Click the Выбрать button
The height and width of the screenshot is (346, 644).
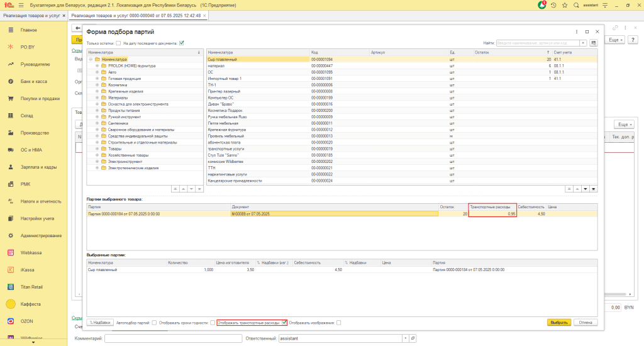click(x=559, y=323)
